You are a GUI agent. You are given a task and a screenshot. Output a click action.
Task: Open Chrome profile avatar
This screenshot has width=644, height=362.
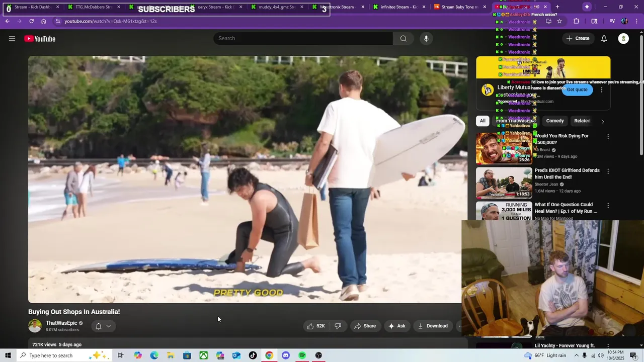click(624, 21)
